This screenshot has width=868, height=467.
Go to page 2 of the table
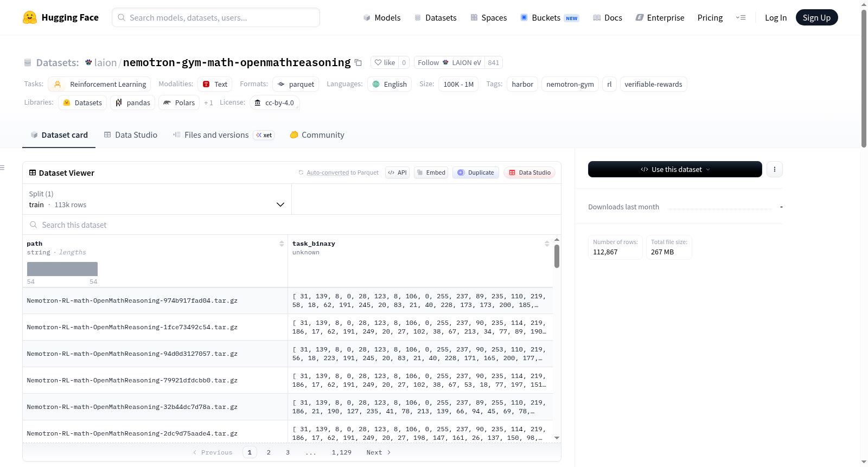[x=269, y=452]
